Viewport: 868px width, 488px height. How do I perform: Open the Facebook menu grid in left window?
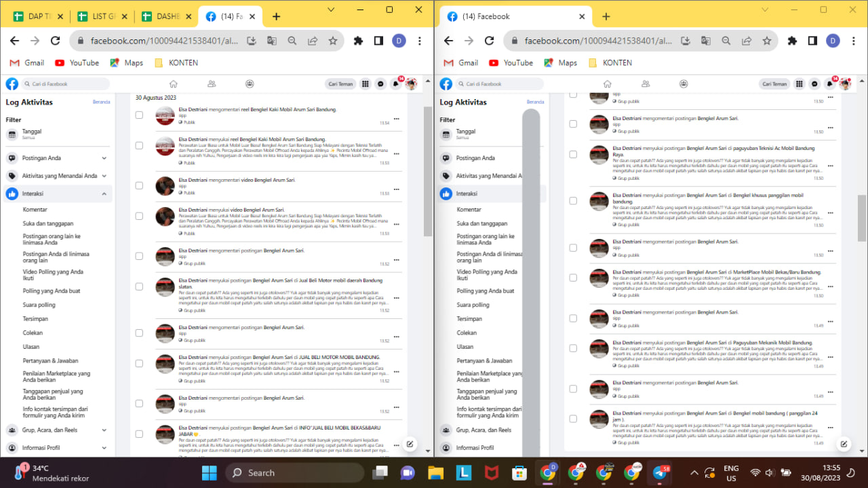(366, 84)
